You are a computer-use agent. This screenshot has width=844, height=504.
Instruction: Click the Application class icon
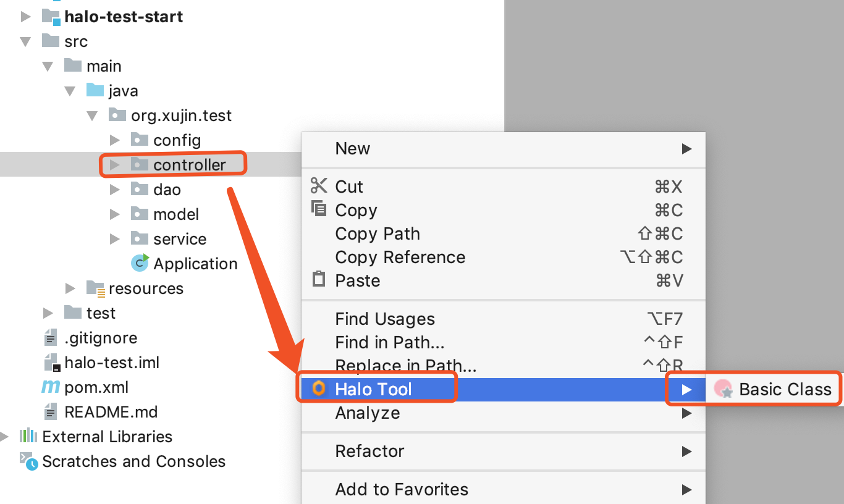tap(140, 263)
